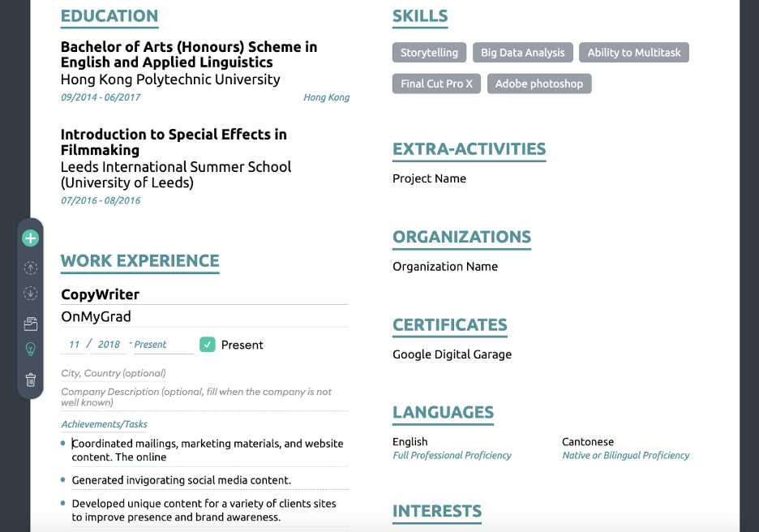
Task: Select the Adobe photoshop skill tag
Action: coord(539,84)
